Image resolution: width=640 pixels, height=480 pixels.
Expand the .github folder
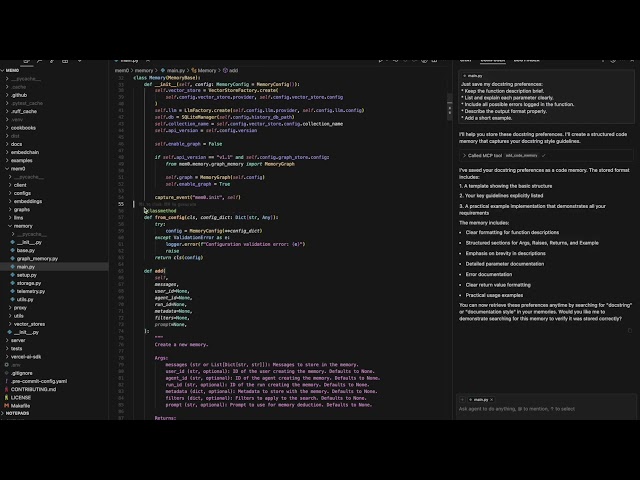pos(7,95)
